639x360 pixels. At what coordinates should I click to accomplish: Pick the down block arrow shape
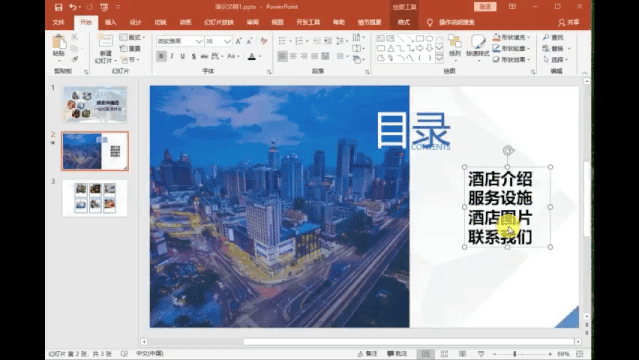[x=430, y=49]
